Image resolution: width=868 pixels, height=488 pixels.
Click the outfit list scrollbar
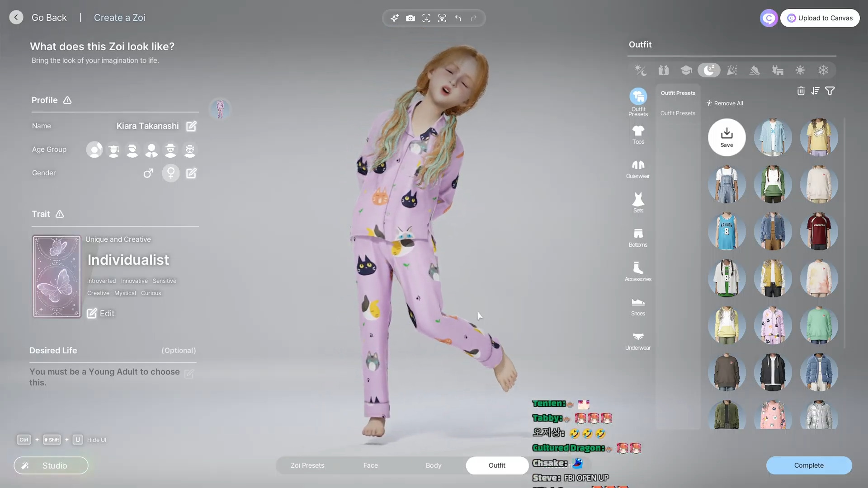point(844,233)
